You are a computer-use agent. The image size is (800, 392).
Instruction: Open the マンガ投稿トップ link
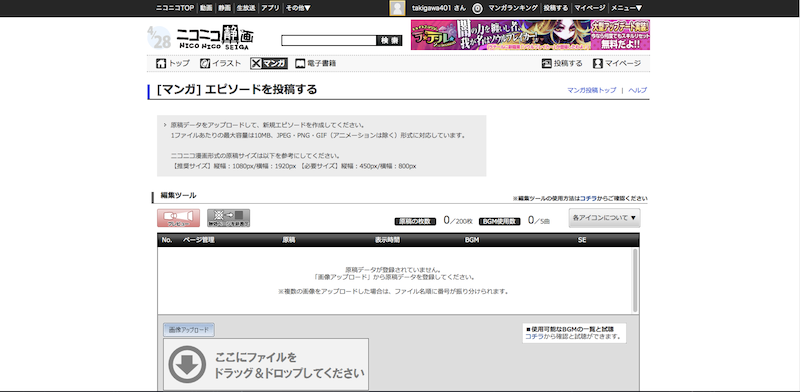[x=591, y=90]
